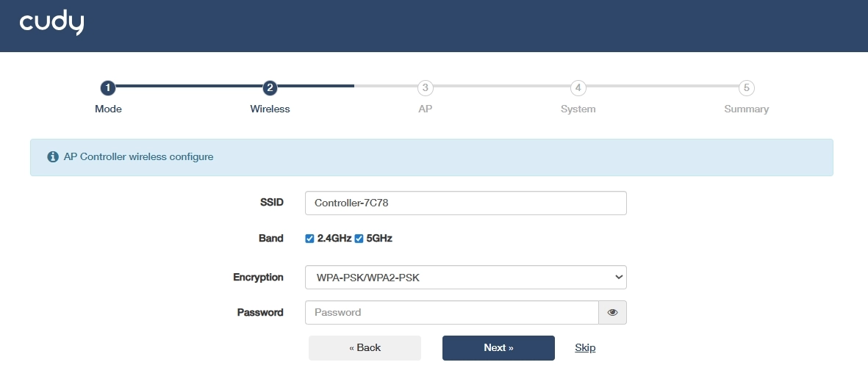
Task: Click the Cudy logo
Action: (x=51, y=23)
